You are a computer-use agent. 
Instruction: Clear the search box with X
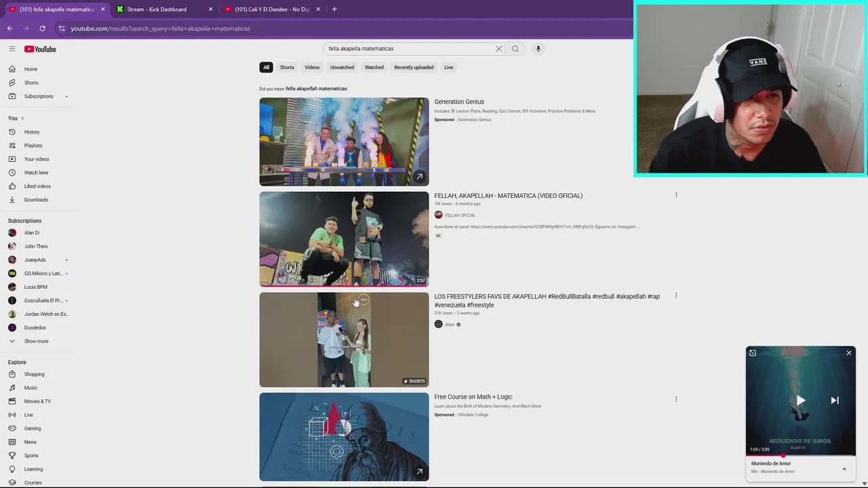click(x=499, y=49)
